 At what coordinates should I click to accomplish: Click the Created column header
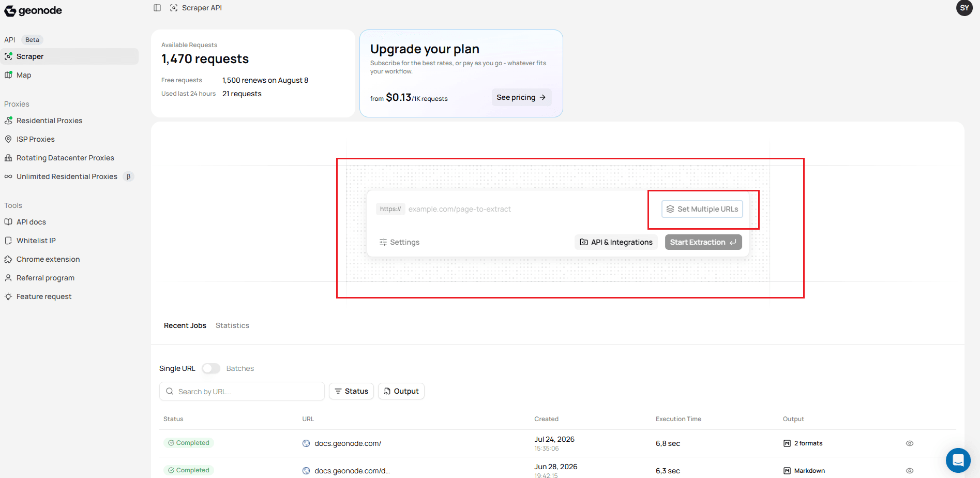tap(546, 419)
